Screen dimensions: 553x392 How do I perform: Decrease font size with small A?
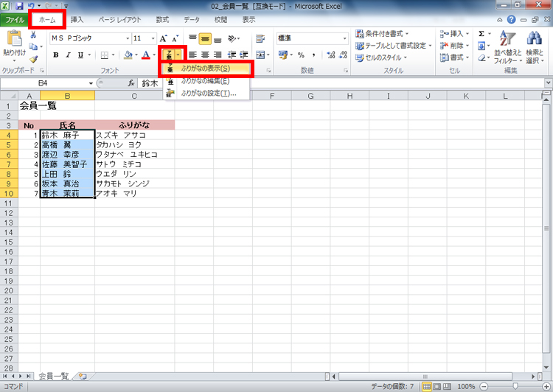(x=175, y=38)
